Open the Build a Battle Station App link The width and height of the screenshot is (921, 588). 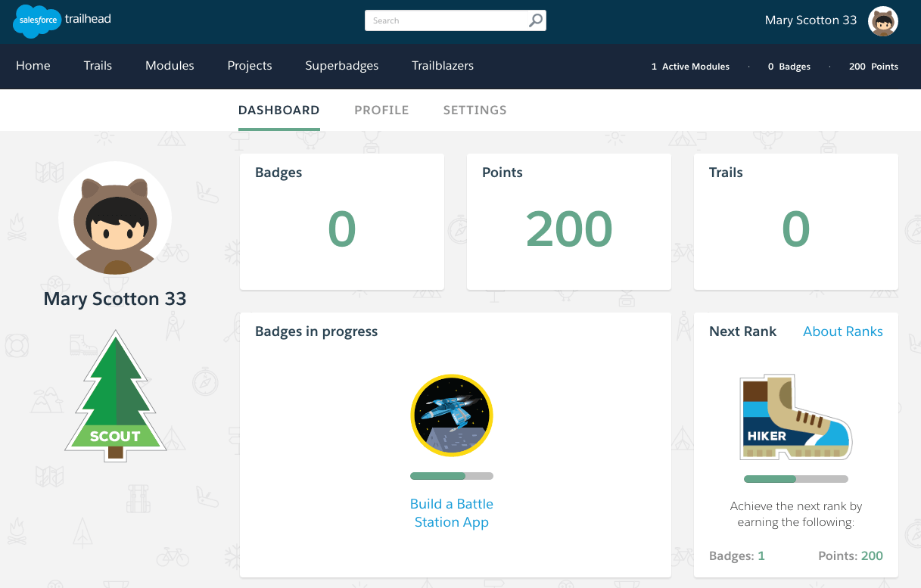(x=452, y=513)
